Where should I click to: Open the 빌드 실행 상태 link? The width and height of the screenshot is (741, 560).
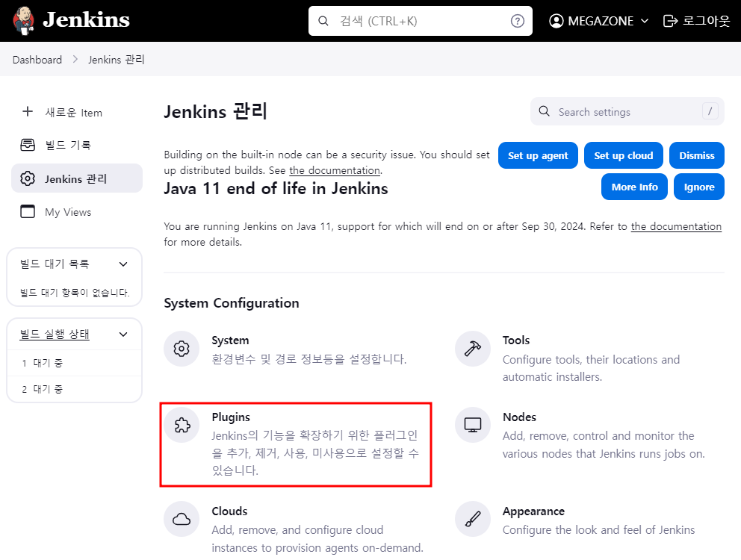[55, 334]
